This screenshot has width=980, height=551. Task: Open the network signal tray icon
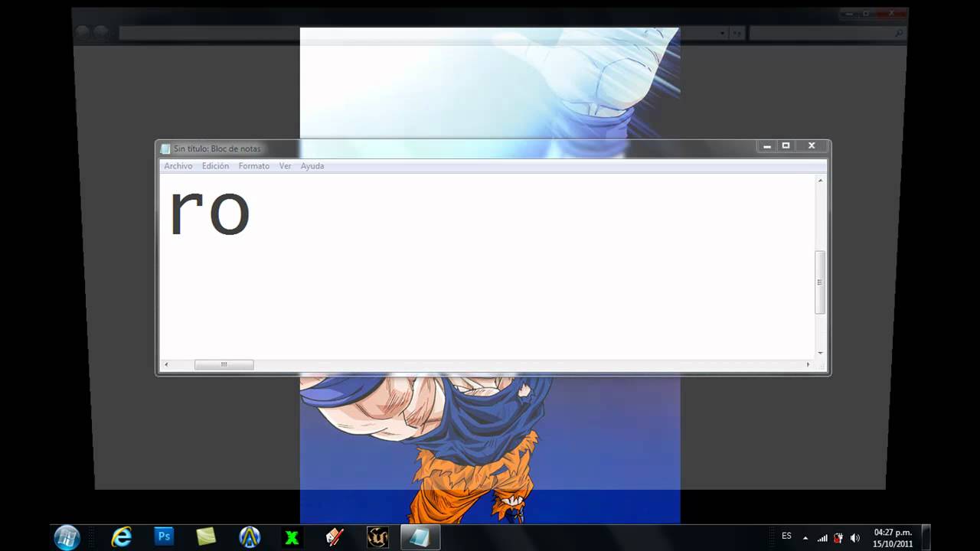(822, 538)
